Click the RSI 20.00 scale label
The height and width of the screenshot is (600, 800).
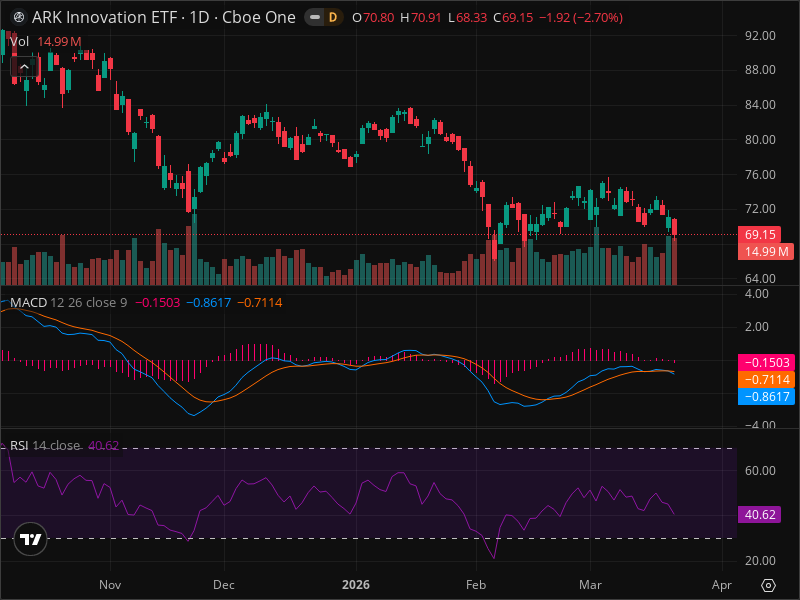pos(760,561)
